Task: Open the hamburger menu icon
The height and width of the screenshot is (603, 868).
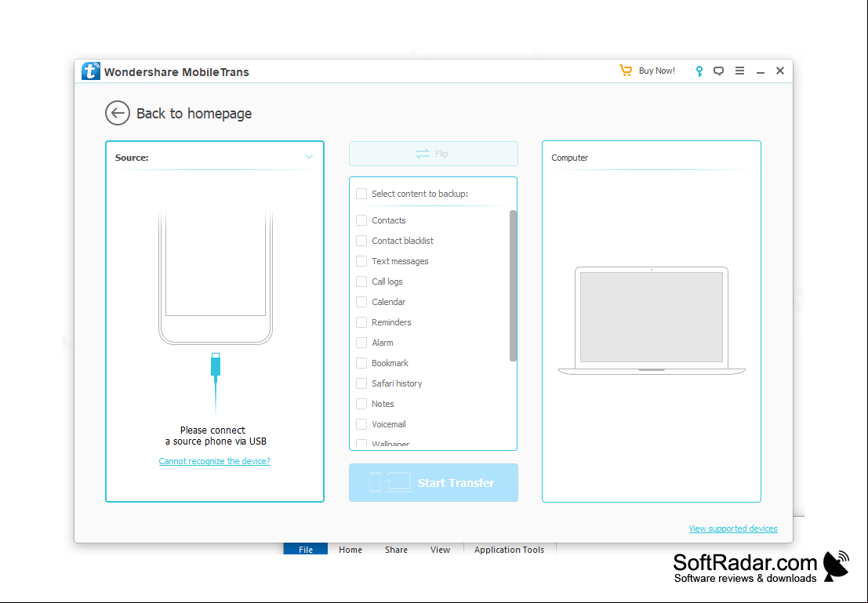Action: point(739,71)
